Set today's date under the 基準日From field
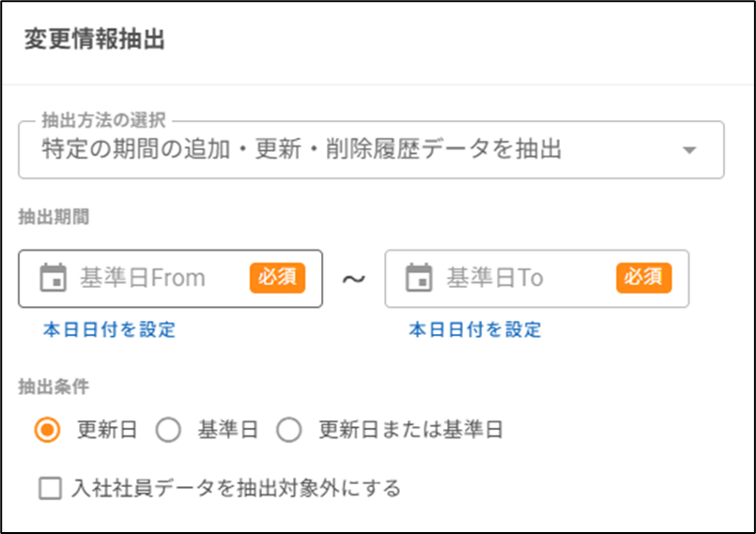Viewport: 756px width, 534px height. [x=109, y=329]
